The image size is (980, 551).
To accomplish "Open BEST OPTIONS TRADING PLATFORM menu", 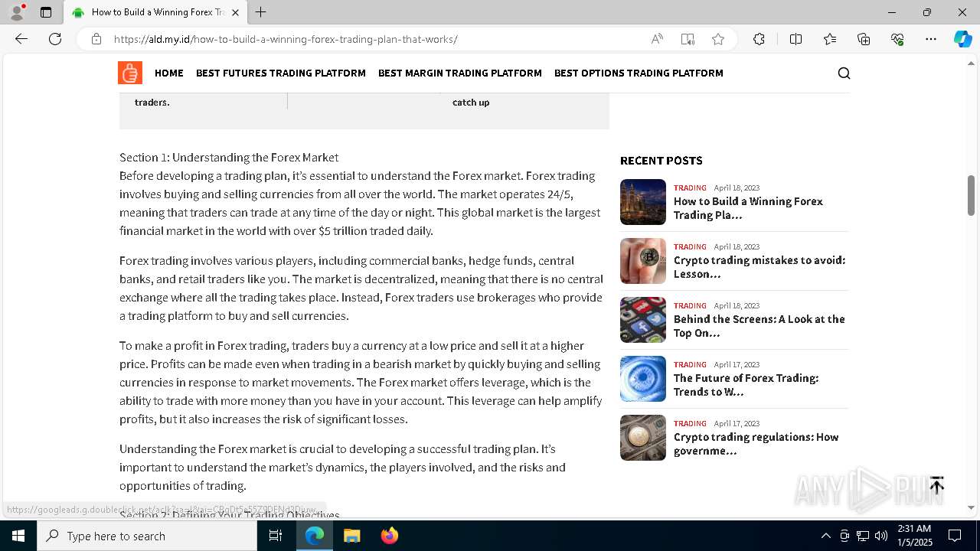I will pos(639,73).
